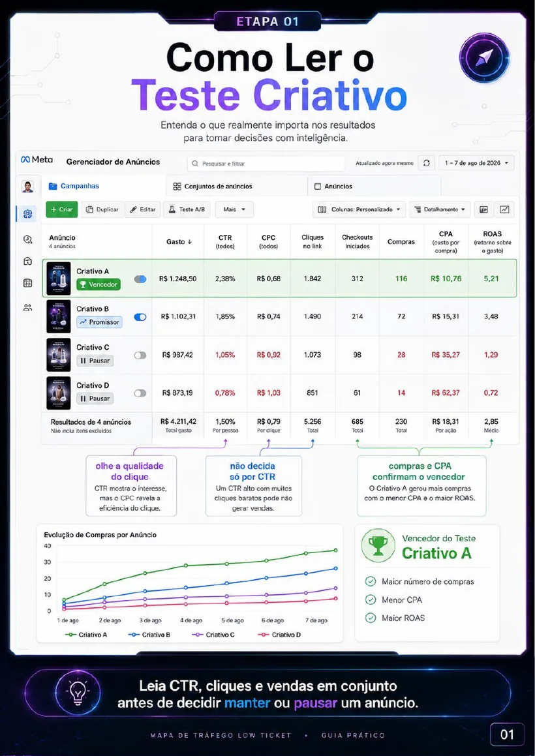Enable the Criativo C ad switch
Image resolution: width=535 pixels, height=756 pixels.
140,355
